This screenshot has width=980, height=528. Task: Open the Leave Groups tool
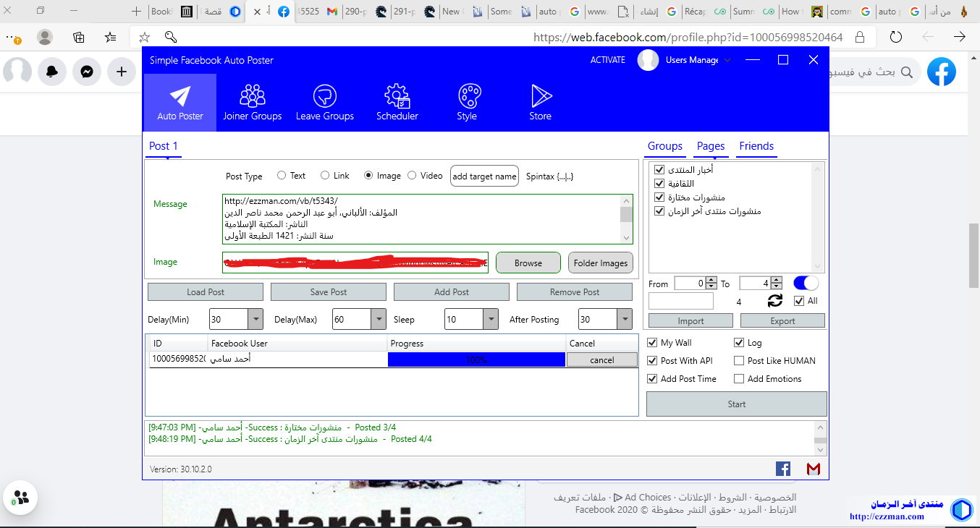324,102
